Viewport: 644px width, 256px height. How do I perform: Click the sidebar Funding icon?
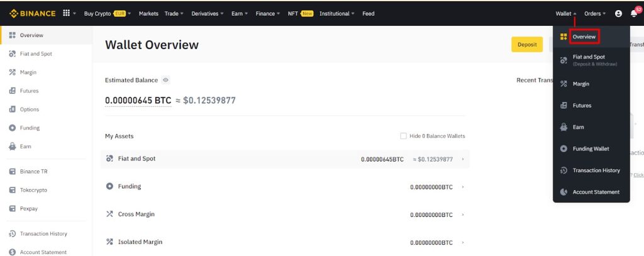[x=13, y=128]
